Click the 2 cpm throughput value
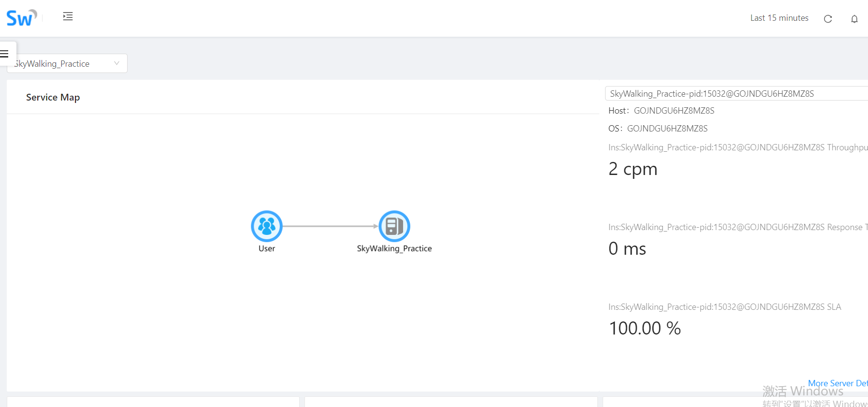Screen dimensions: 868x407 tap(633, 169)
